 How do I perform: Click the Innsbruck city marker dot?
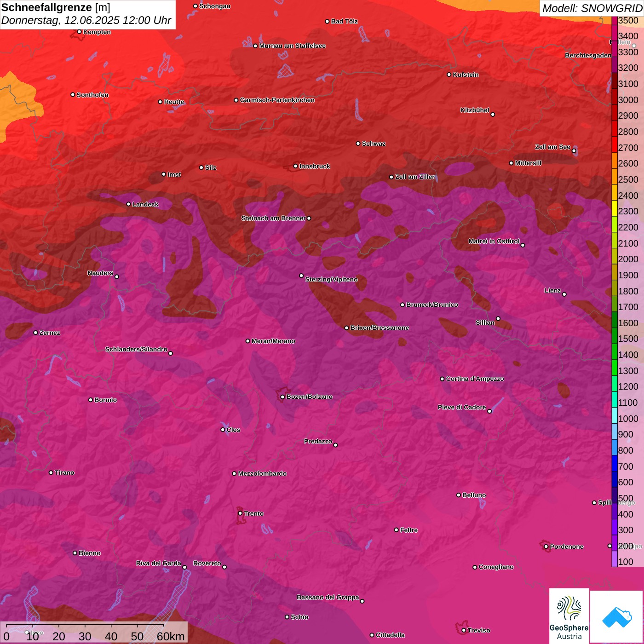pyautogui.click(x=295, y=166)
